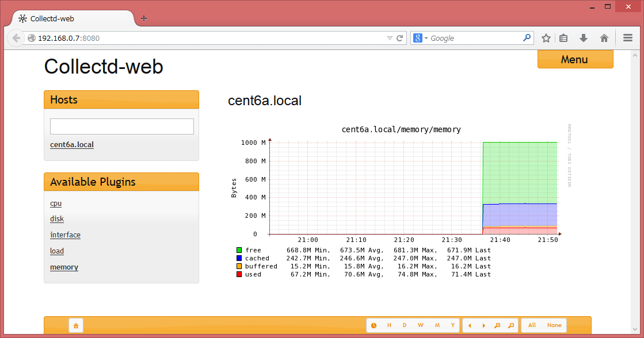Open a new tab with the plus button
The image size is (644, 338).
click(144, 18)
